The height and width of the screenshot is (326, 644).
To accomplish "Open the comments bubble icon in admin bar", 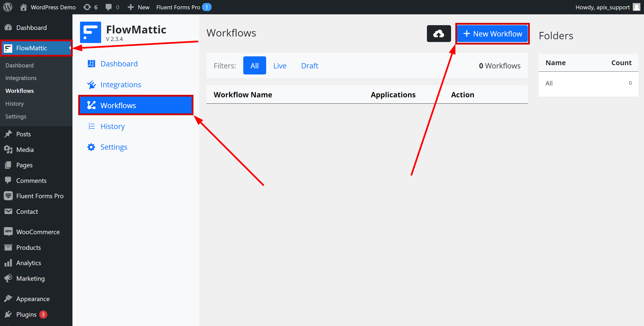I will (109, 7).
